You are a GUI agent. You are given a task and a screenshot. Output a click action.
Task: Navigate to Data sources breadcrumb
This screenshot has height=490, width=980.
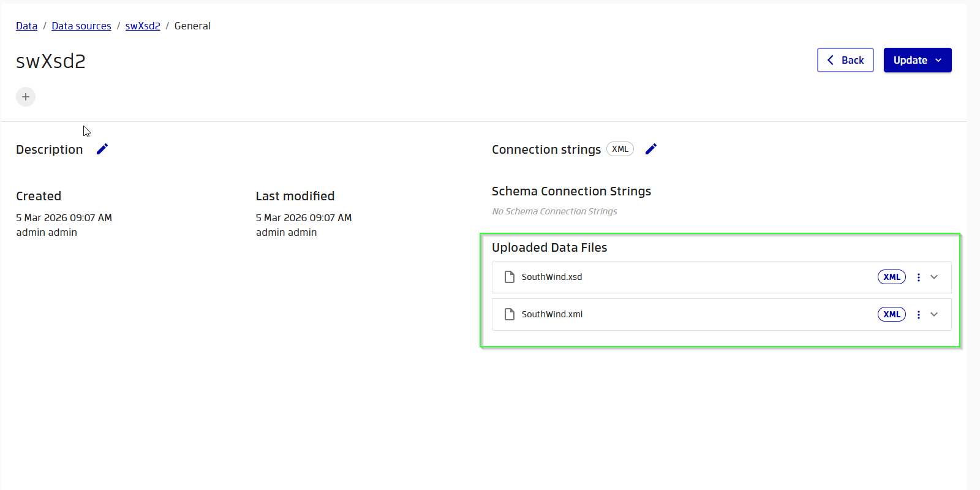pyautogui.click(x=81, y=26)
